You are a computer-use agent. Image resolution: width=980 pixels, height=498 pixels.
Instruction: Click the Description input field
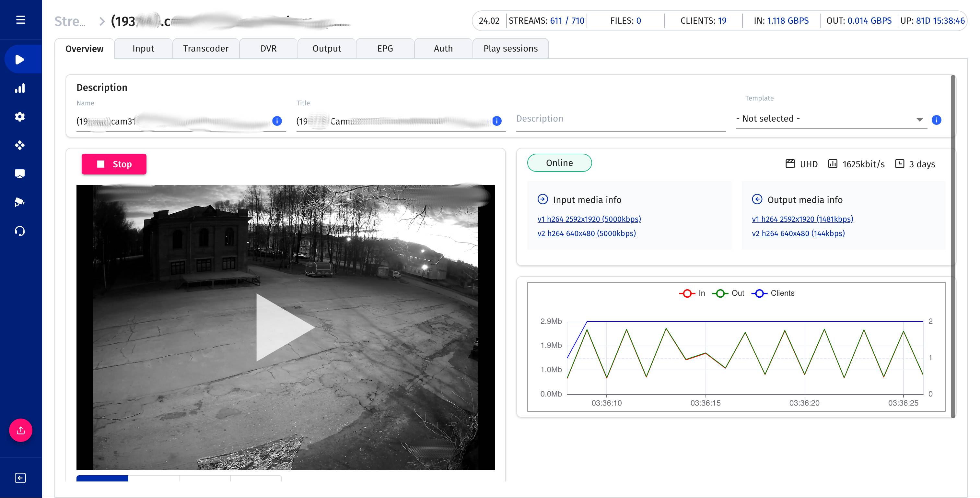point(620,119)
